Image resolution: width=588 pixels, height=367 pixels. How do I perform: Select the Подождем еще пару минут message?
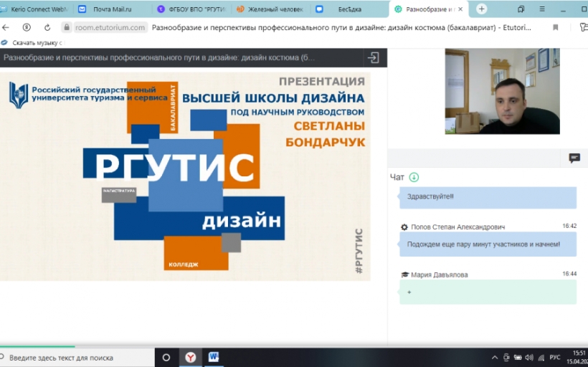click(488, 244)
